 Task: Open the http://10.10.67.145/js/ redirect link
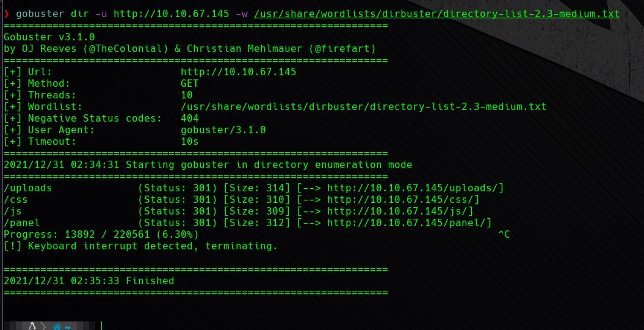click(x=400, y=211)
